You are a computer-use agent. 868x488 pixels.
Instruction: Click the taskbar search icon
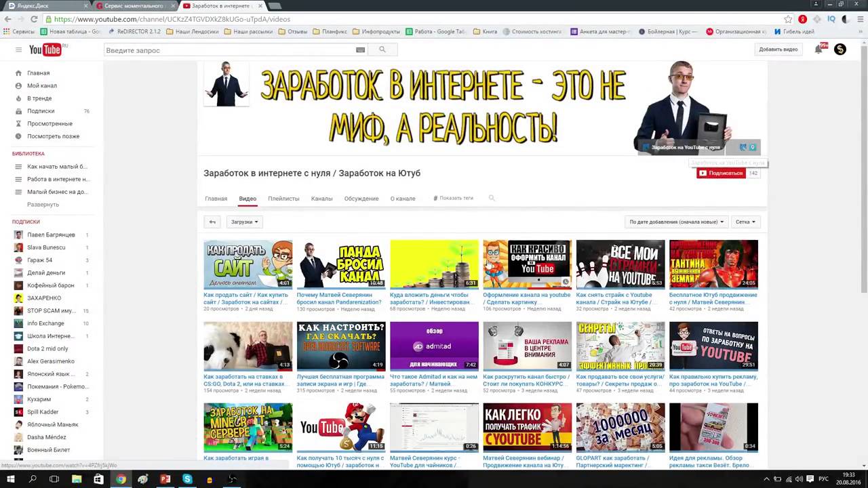[x=33, y=479]
